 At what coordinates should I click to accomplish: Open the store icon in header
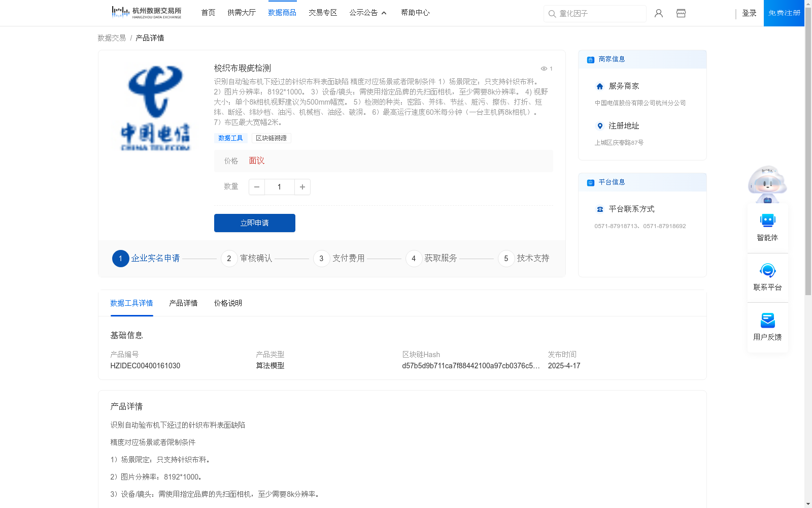(x=681, y=13)
